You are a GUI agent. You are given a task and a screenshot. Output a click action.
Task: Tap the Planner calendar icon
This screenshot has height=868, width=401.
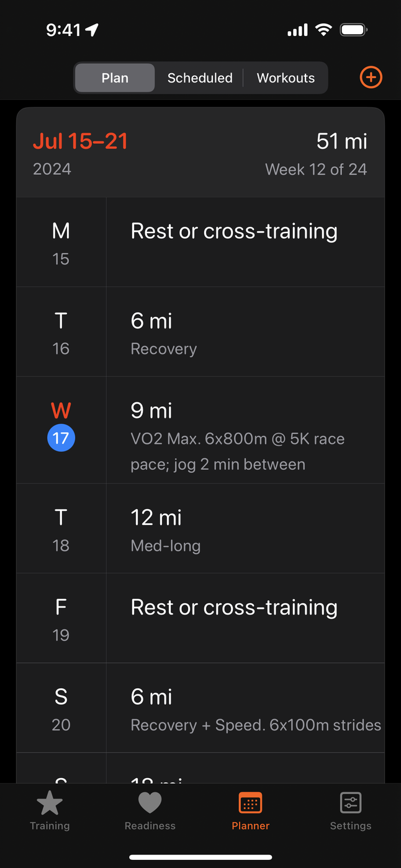pos(250,804)
